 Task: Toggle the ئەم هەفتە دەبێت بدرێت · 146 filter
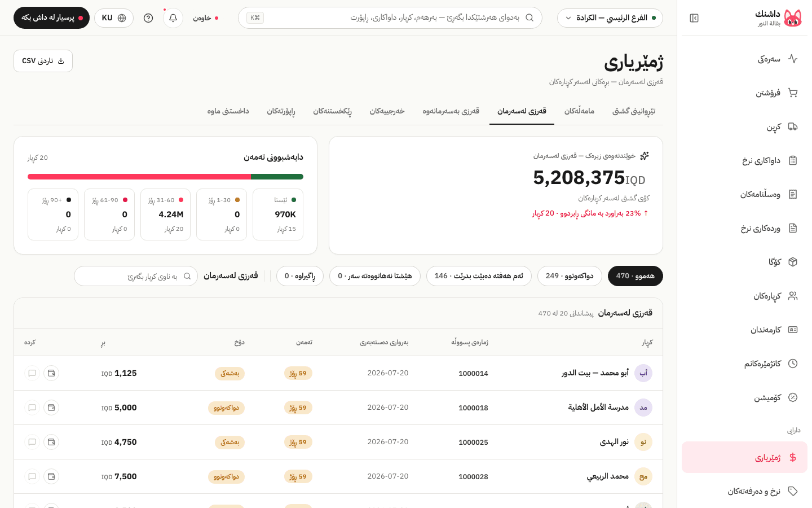(479, 276)
